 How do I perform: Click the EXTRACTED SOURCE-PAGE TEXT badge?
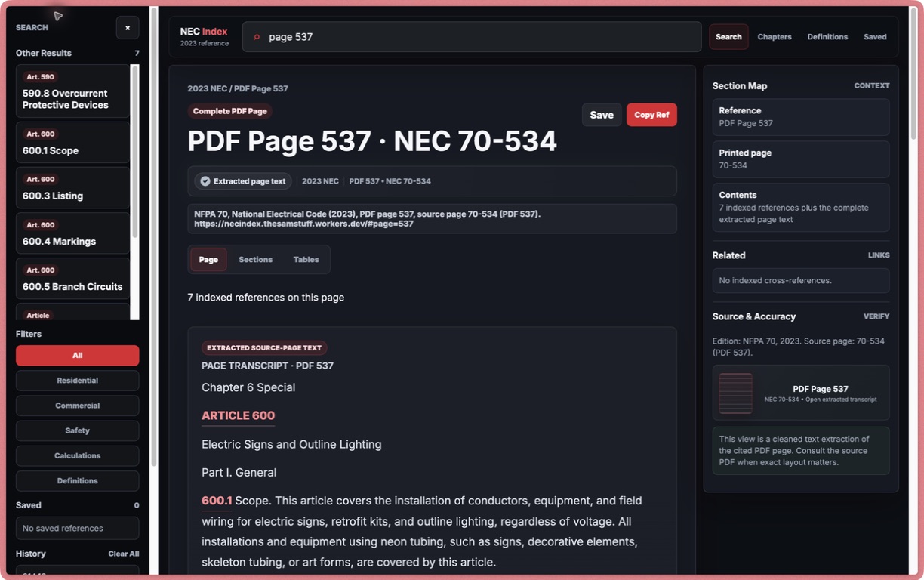point(264,348)
